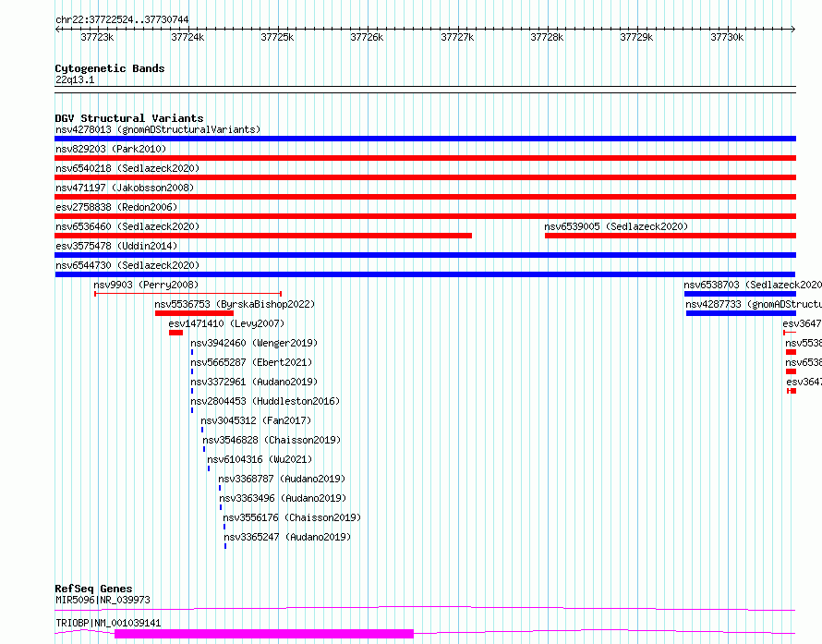
Task: Click the DGV Structural Variants track title
Action: click(129, 118)
